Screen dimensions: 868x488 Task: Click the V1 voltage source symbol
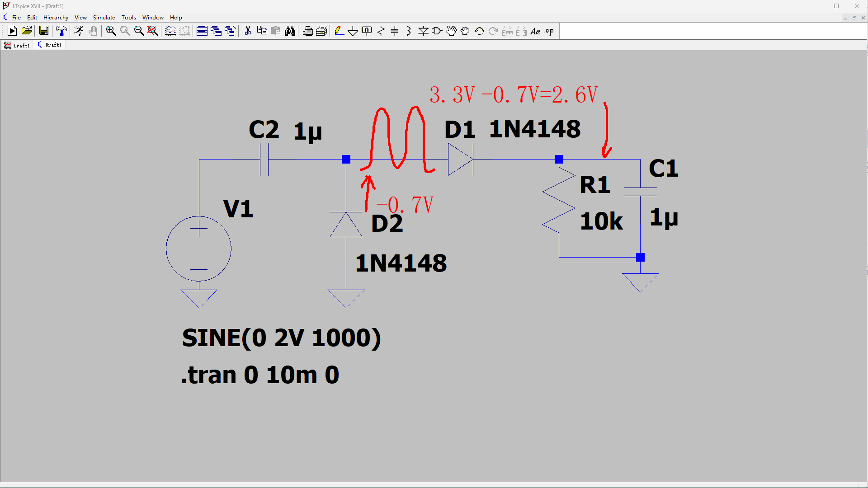tap(198, 249)
